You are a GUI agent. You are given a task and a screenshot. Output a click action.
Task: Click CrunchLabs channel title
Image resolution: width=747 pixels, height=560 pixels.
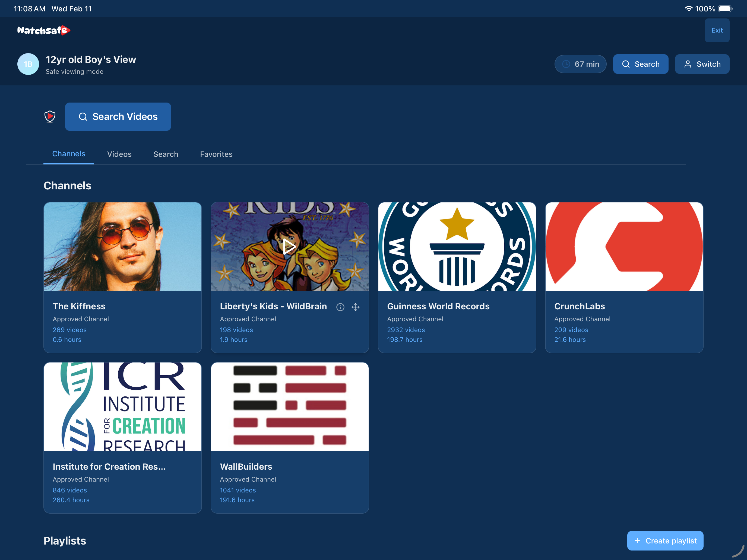580,306
